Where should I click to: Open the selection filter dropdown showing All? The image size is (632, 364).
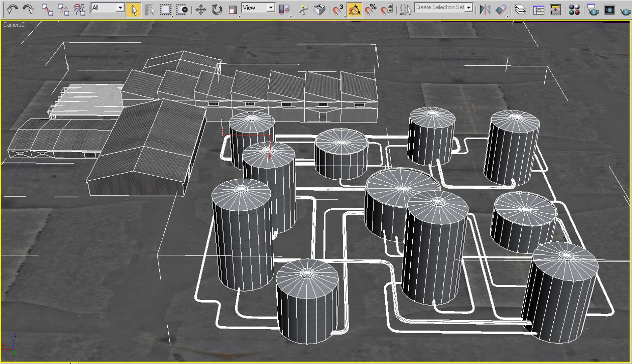click(x=108, y=8)
